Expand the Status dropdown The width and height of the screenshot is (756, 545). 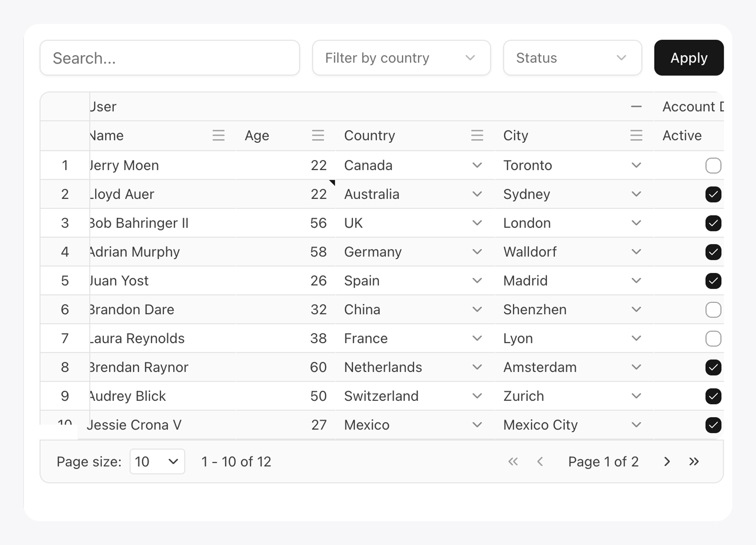pyautogui.click(x=572, y=58)
